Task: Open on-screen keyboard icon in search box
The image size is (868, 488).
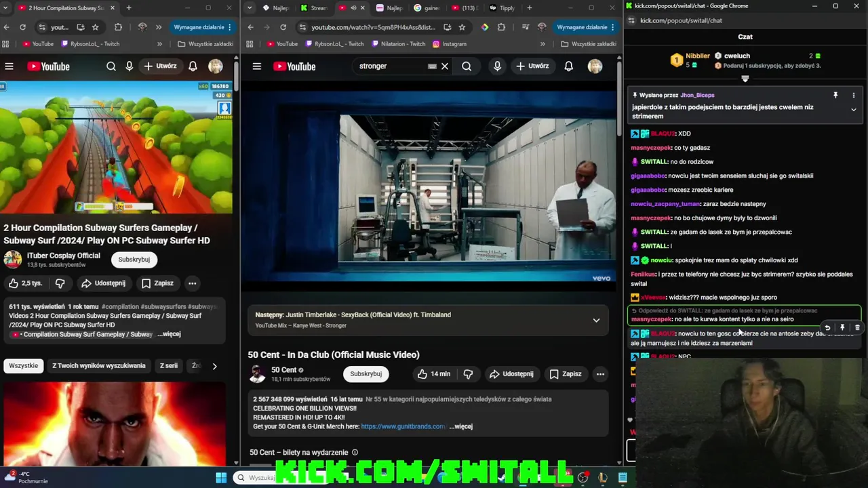Action: click(x=432, y=66)
